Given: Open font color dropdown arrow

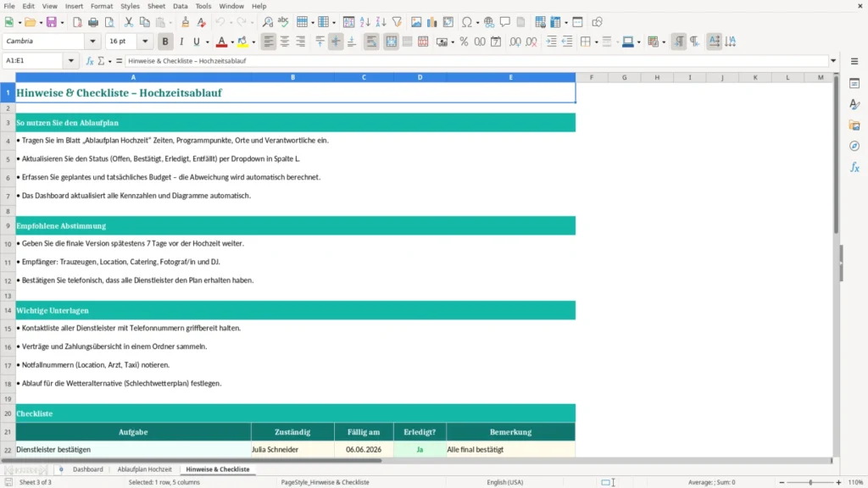Looking at the screenshot, I should tap(232, 42).
